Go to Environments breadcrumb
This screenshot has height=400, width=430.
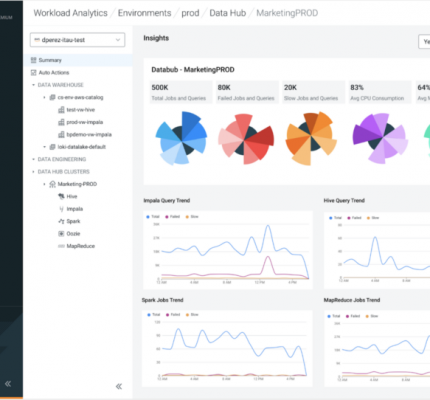[144, 13]
